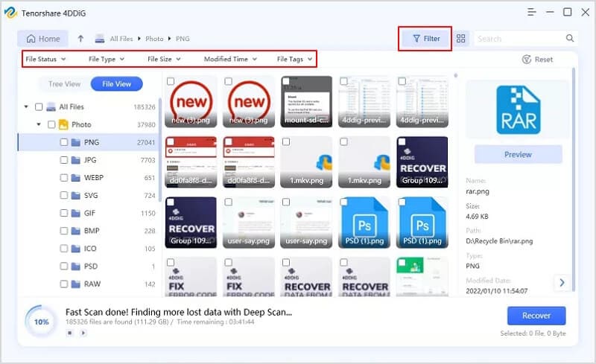
Task: Check the PSD folder checkbox
Action: [64, 266]
